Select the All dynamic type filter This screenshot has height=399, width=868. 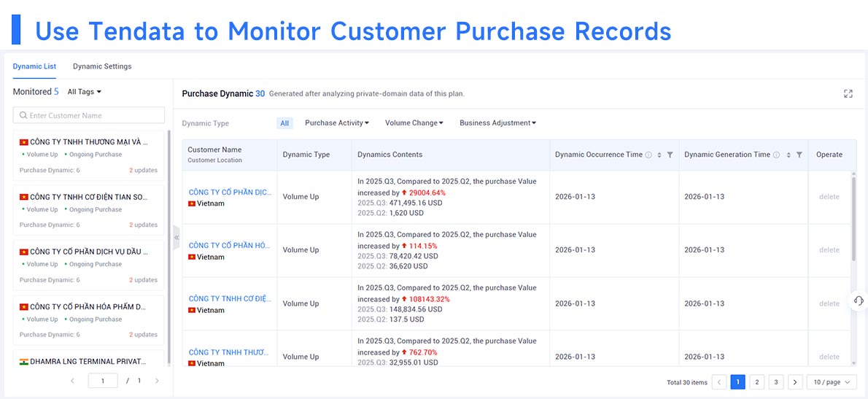click(284, 123)
